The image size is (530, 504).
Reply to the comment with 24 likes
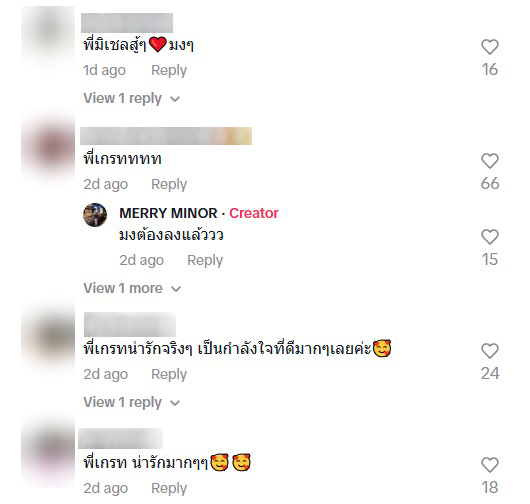[x=169, y=374]
